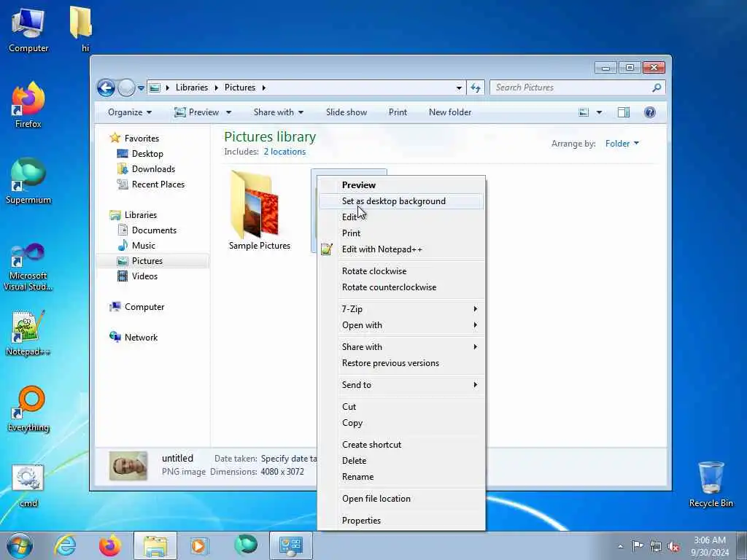Switch to Windows Explorer taskbar button
Viewport: 747px width, 560px height.
(x=155, y=545)
